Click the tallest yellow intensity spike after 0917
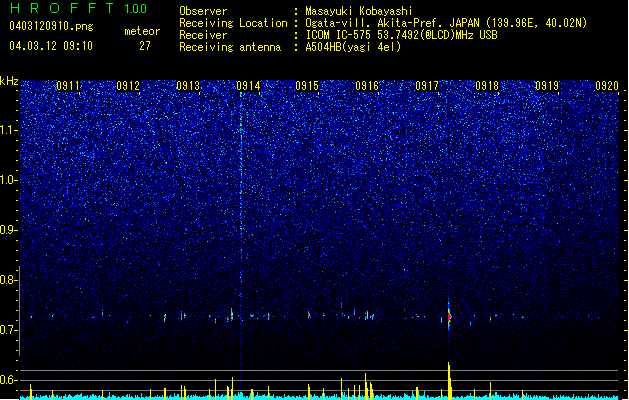 449,381
